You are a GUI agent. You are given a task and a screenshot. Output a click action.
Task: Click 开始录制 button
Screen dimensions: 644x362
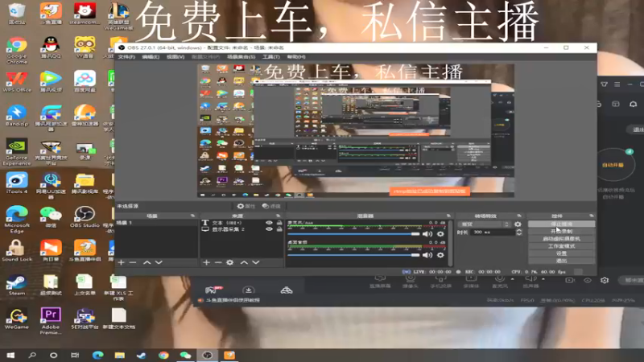(561, 231)
